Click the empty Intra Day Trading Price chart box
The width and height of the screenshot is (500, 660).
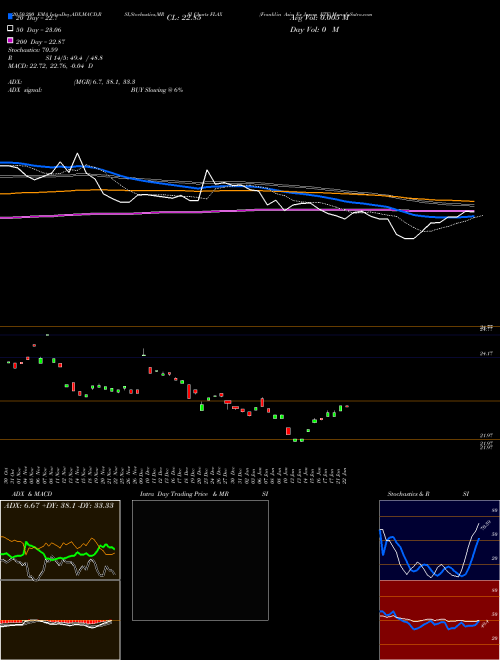pyautogui.click(x=200, y=560)
